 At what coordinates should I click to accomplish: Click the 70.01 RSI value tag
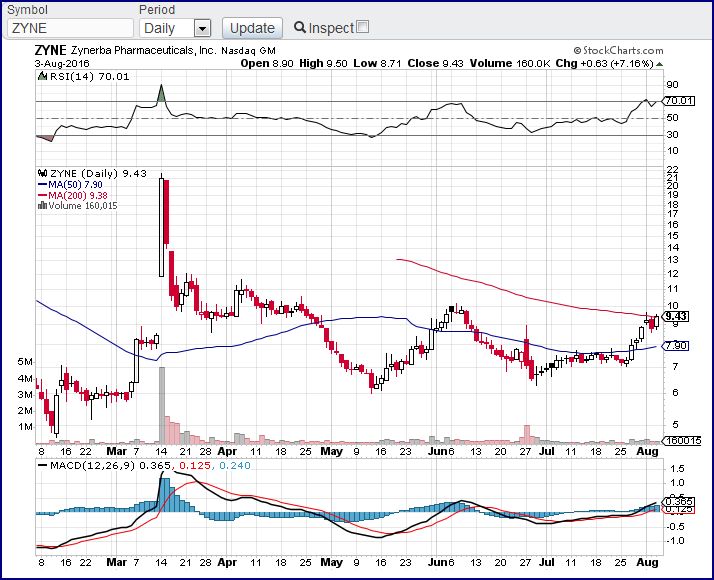pos(678,101)
